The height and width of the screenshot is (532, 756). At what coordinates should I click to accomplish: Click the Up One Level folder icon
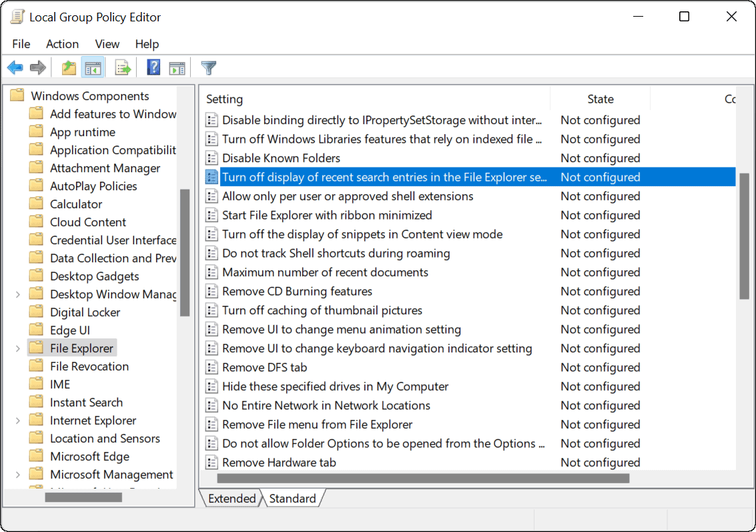(x=68, y=67)
